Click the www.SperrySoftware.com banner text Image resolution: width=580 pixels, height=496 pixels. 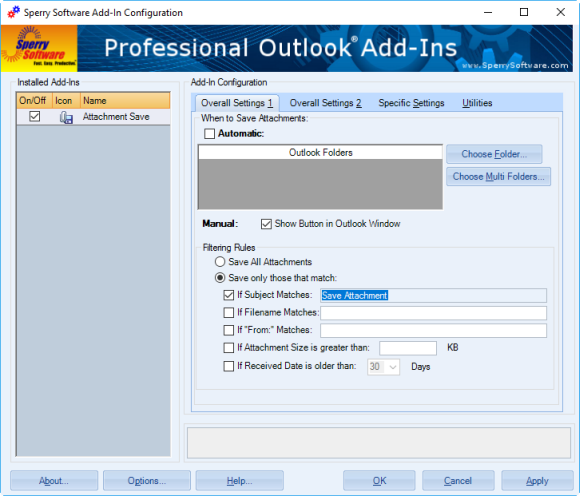coord(515,65)
